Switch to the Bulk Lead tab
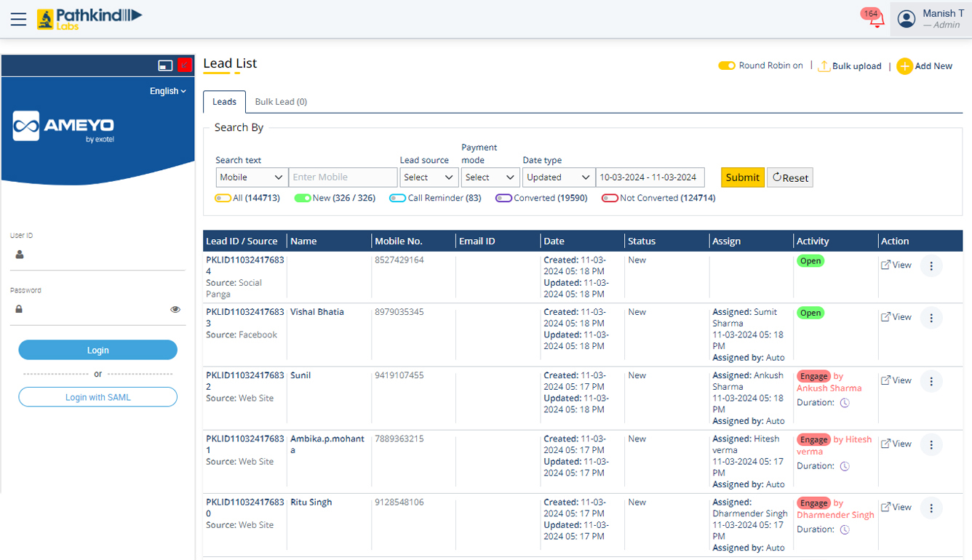The width and height of the screenshot is (972, 560). (281, 102)
